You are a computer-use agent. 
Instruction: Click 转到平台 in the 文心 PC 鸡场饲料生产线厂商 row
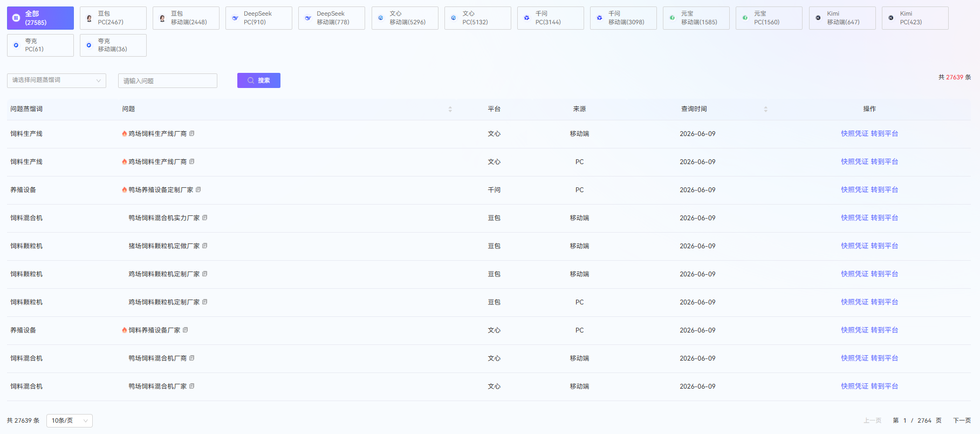885,161
